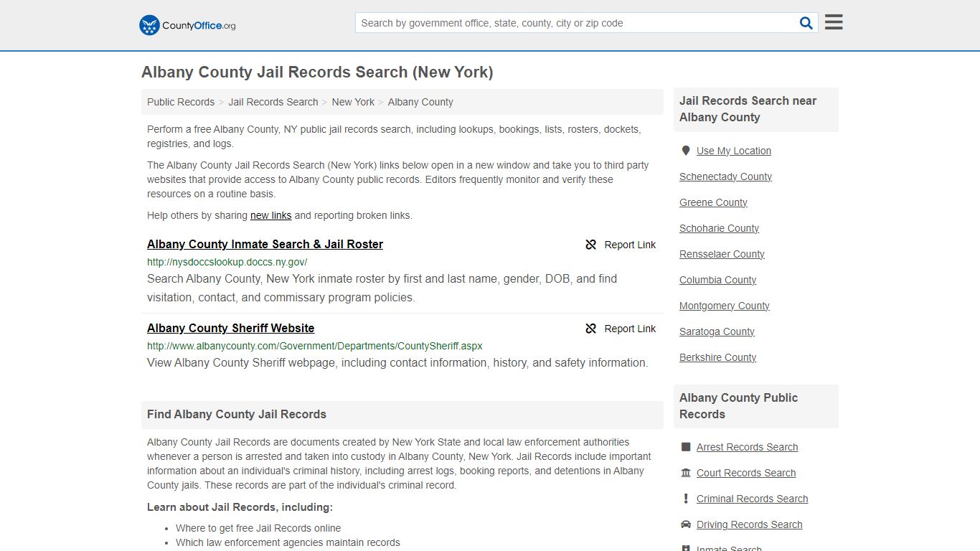
Task: Click the Albany County Public Records heading
Action: click(739, 406)
